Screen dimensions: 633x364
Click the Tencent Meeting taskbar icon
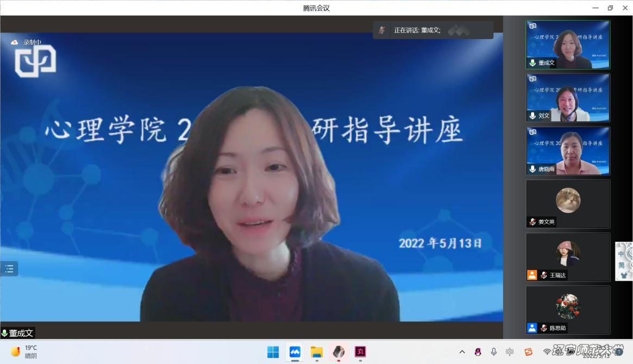(295, 352)
